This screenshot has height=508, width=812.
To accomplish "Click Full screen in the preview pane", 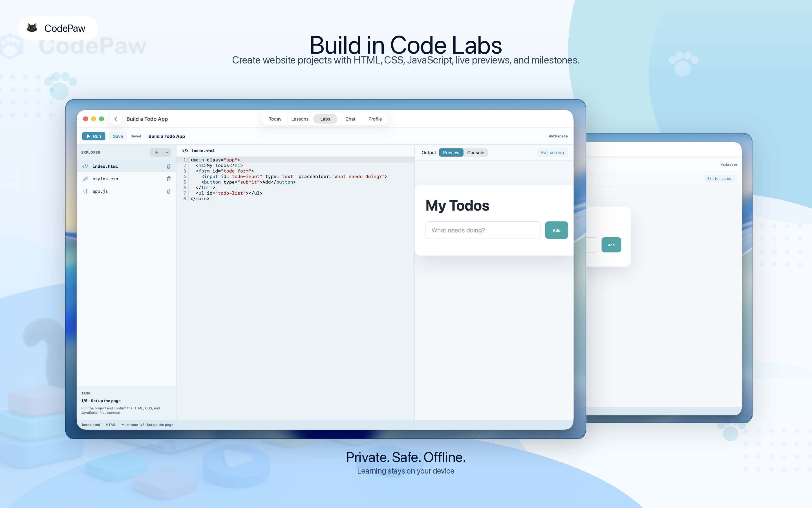I will tap(552, 152).
